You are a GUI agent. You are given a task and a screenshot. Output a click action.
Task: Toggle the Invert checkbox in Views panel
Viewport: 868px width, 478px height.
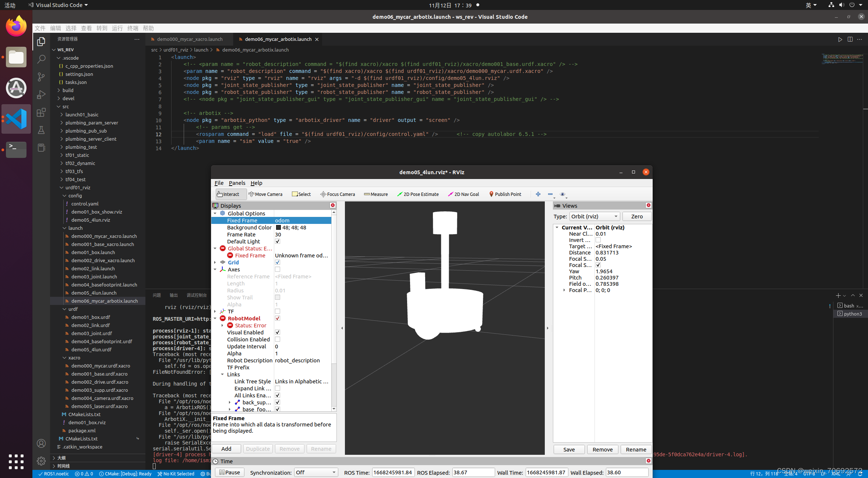(598, 240)
